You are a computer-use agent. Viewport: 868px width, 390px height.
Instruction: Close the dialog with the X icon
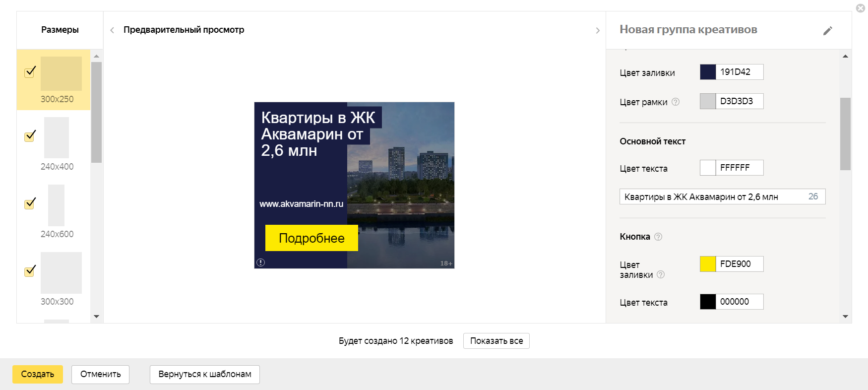point(861,8)
